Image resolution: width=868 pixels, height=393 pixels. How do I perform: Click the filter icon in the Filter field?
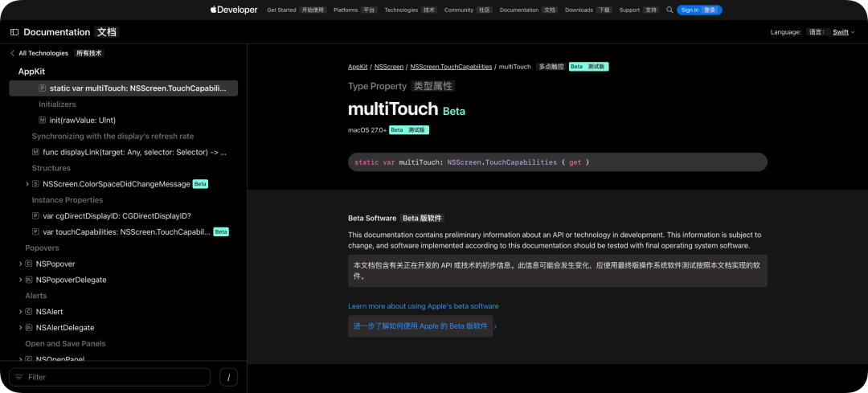(x=19, y=377)
